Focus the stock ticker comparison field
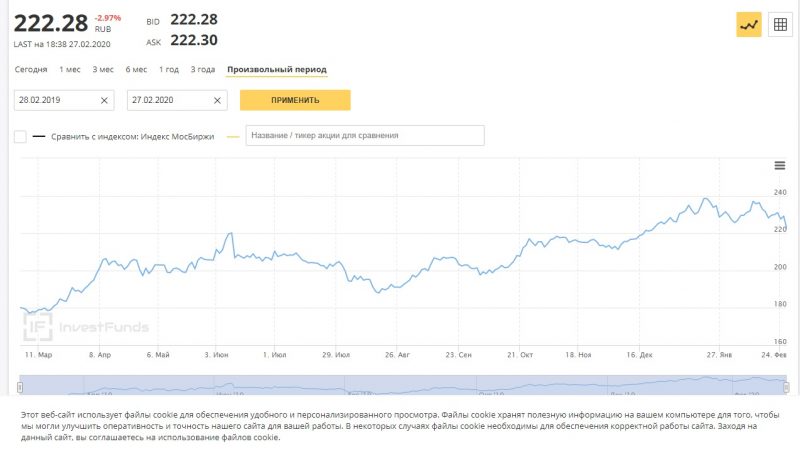Screen dimensions: 800x454 tap(364, 135)
